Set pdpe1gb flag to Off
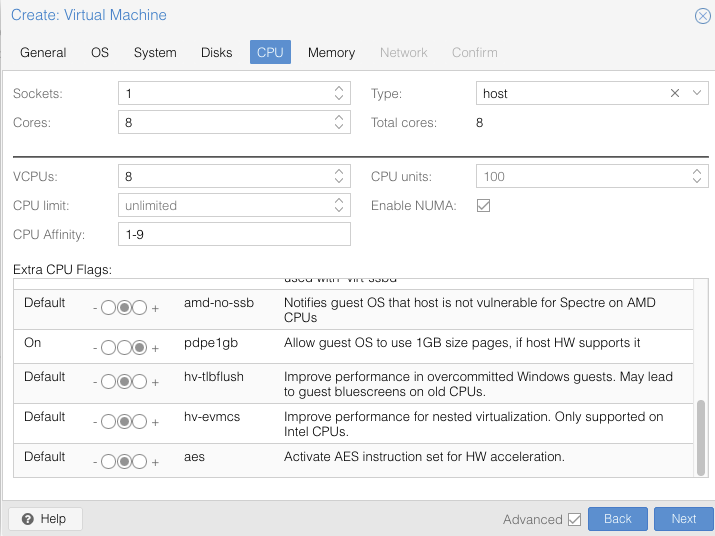This screenshot has height=536, width=715. (109, 348)
